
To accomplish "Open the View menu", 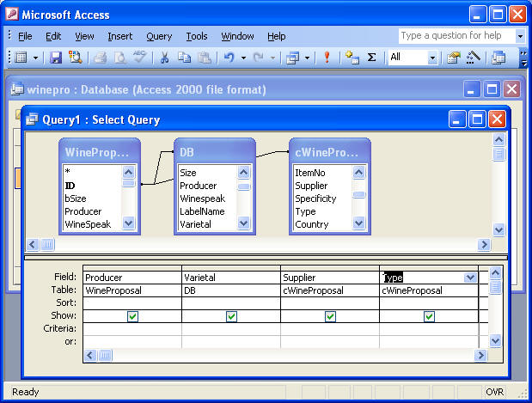I will coord(84,36).
